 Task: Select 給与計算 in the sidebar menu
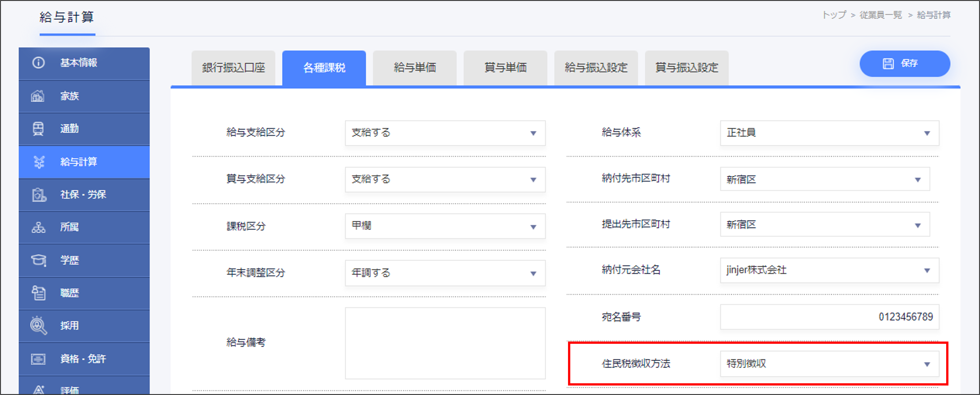pyautogui.click(x=84, y=162)
